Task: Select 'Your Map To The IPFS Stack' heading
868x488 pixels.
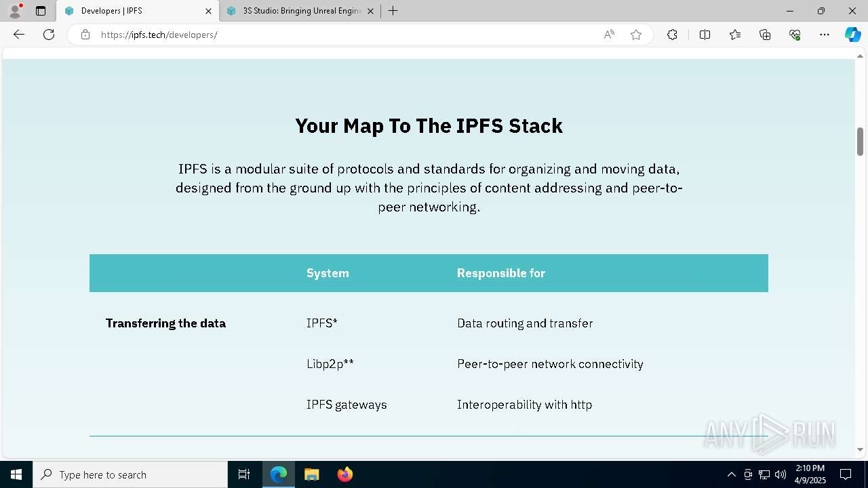Action: (429, 125)
